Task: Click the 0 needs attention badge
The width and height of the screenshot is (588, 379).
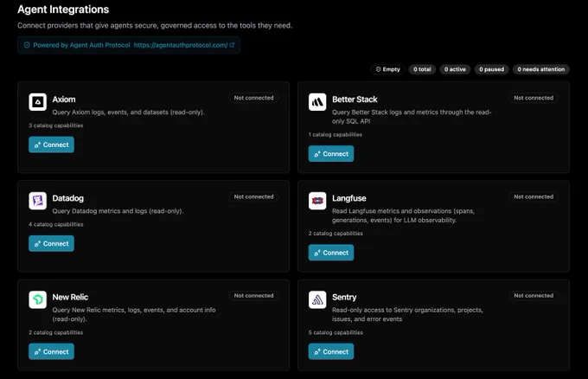Action: (x=541, y=69)
